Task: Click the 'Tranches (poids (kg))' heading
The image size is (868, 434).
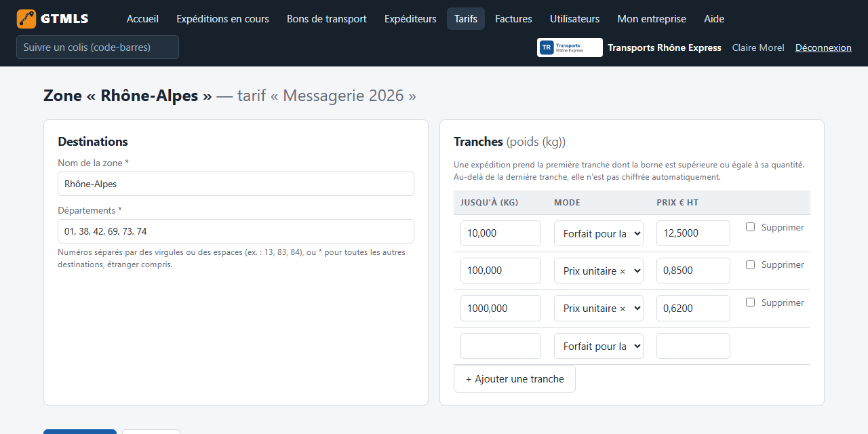Action: click(x=509, y=142)
